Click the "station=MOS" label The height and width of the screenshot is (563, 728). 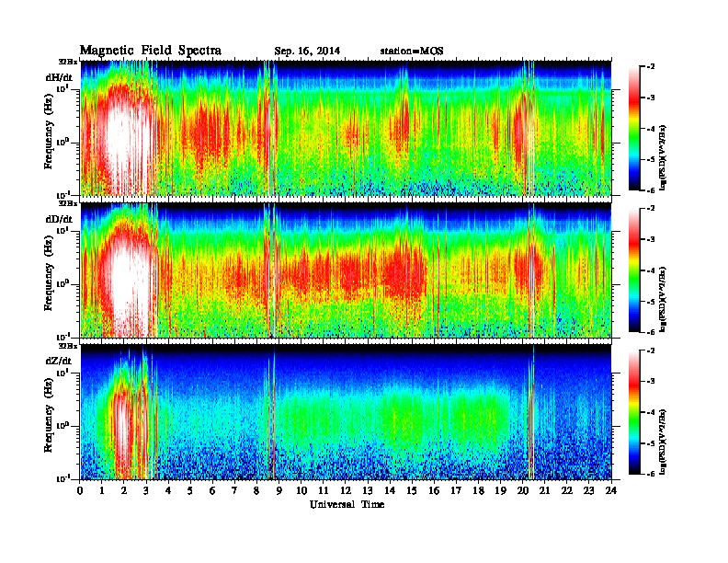(x=412, y=52)
